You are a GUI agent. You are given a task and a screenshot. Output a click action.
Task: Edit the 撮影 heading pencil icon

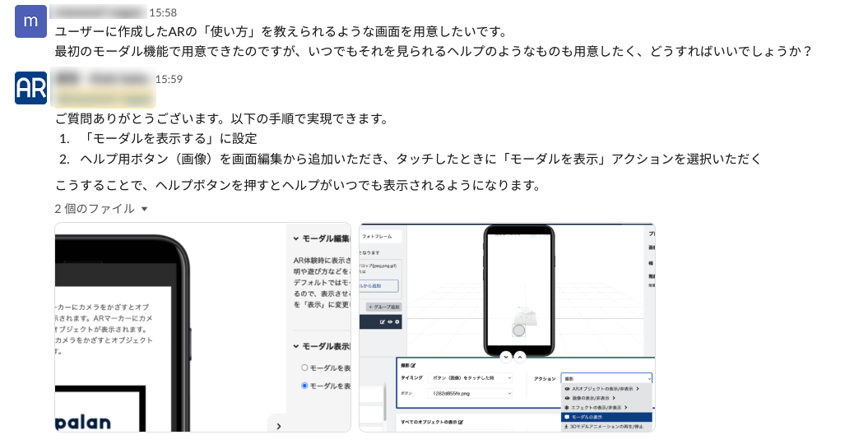pyautogui.click(x=414, y=366)
